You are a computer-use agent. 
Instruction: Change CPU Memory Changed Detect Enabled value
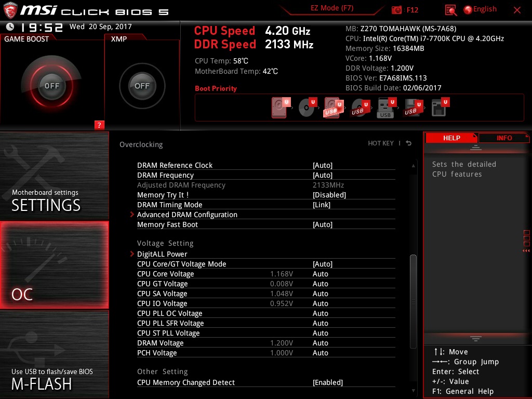pos(327,382)
